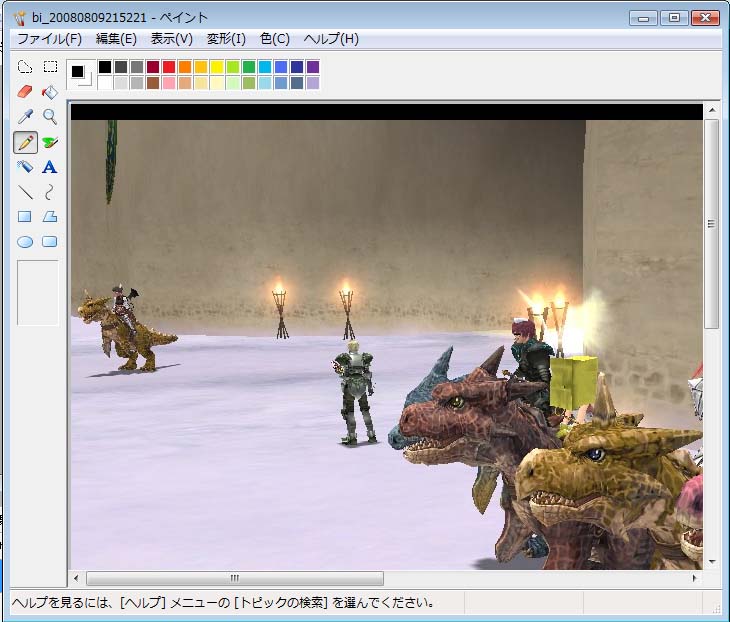The image size is (730, 622).
Task: Open the 表示(V) menu
Action: tap(171, 39)
